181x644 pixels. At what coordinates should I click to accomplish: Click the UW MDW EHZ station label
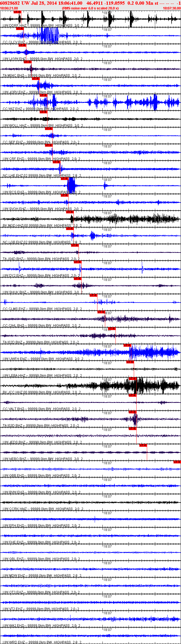pos(14,576)
